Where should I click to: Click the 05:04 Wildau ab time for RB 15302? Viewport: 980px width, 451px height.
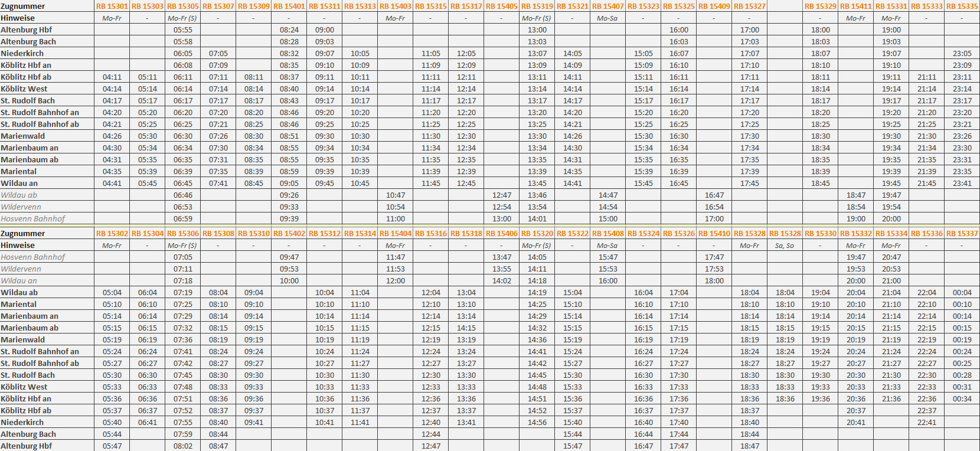(x=112, y=292)
